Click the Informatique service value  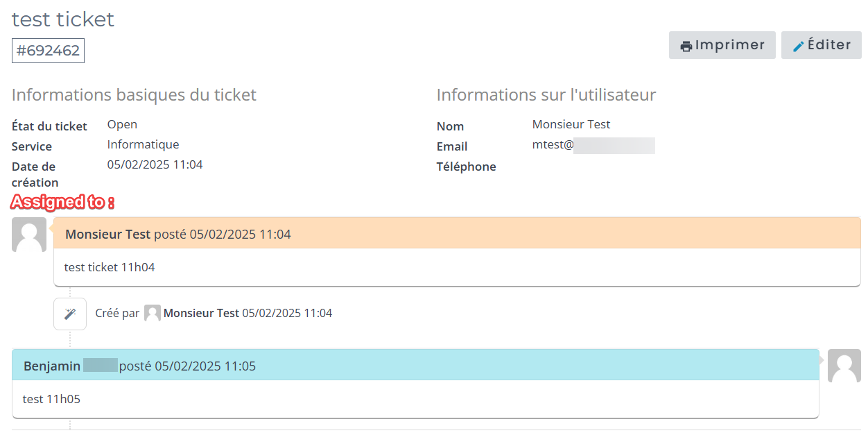click(x=143, y=144)
